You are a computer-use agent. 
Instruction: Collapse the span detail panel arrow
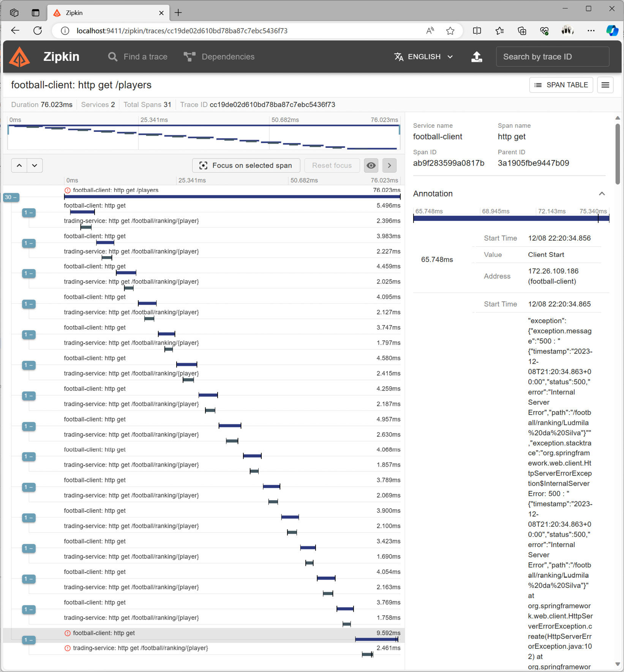click(x=389, y=165)
